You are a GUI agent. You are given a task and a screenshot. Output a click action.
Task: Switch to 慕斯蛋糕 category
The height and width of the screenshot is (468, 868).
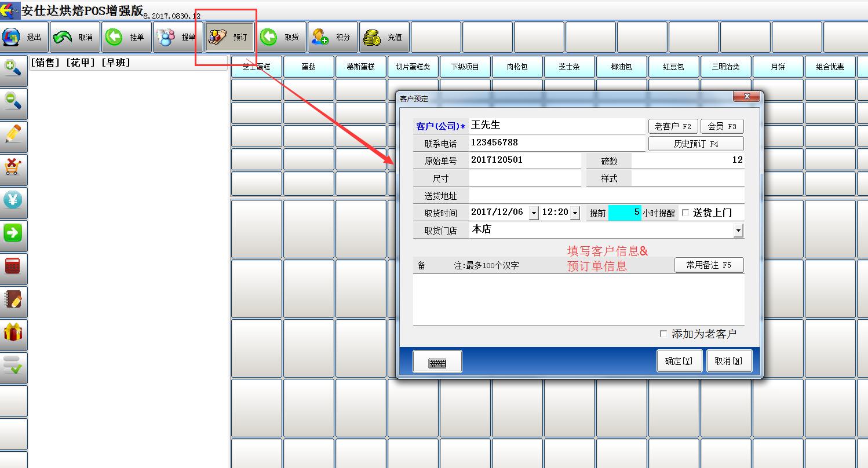point(361,67)
